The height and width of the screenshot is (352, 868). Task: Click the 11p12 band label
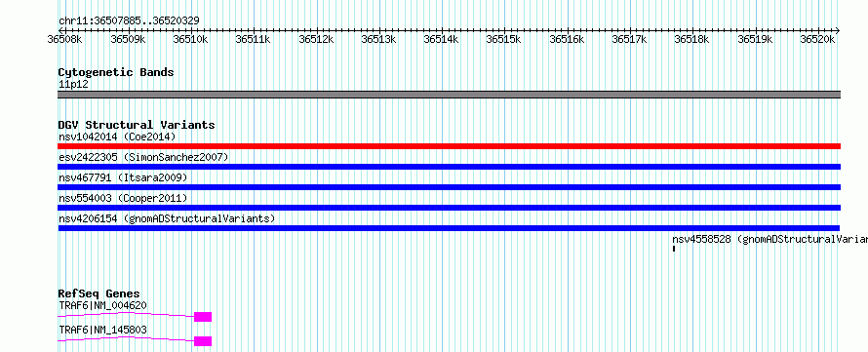[73, 84]
